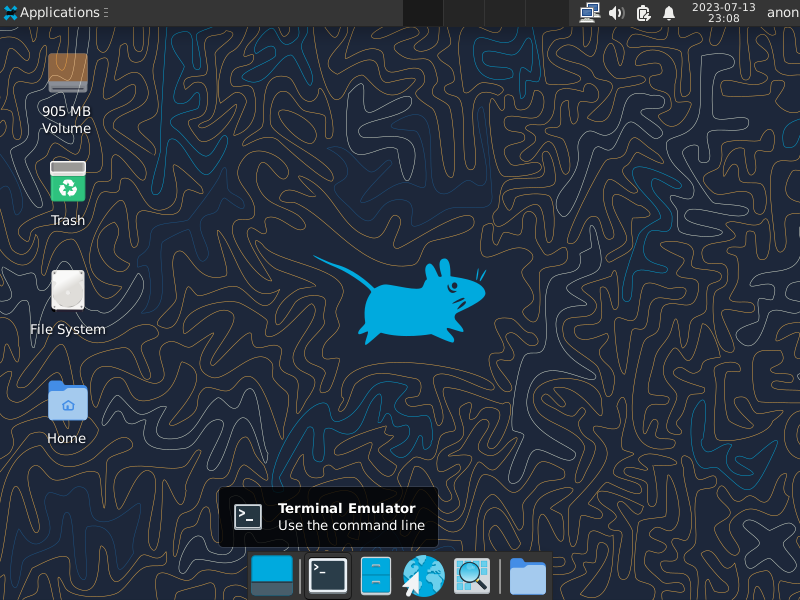Open the notifications bell icon
Image resolution: width=800 pixels, height=600 pixels.
tap(669, 13)
